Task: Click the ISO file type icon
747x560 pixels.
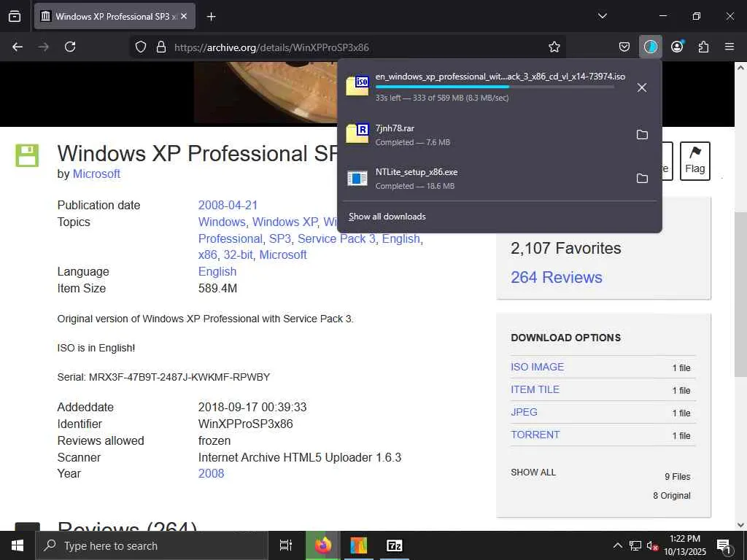Action: pos(357,86)
